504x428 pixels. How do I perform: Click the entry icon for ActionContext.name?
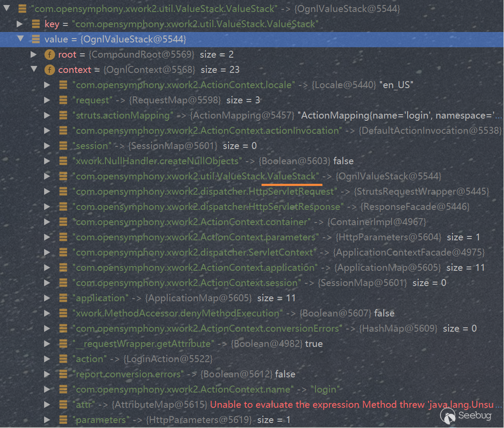[63, 389]
